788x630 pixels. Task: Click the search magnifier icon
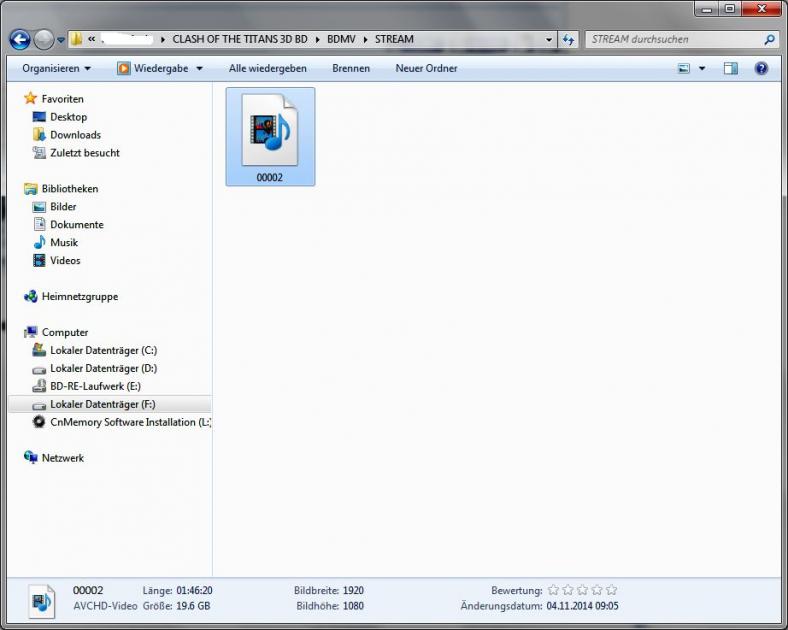769,39
